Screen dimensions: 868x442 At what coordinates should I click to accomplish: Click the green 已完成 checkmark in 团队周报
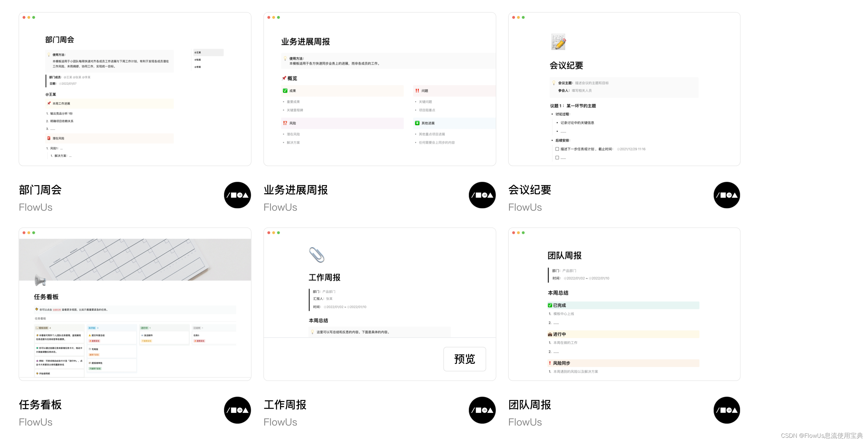pos(550,305)
